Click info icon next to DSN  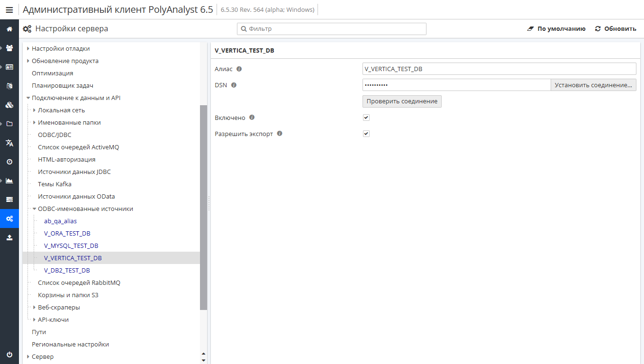[x=234, y=85]
